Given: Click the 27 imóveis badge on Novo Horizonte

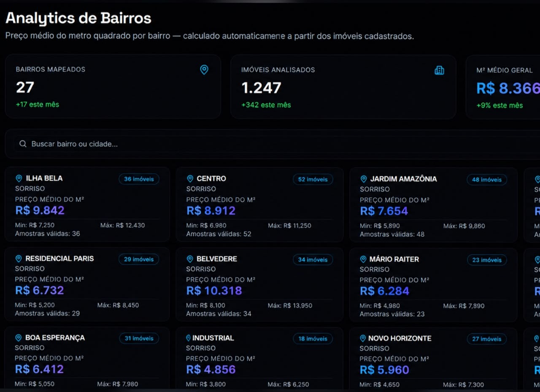Looking at the screenshot, I should coord(486,339).
